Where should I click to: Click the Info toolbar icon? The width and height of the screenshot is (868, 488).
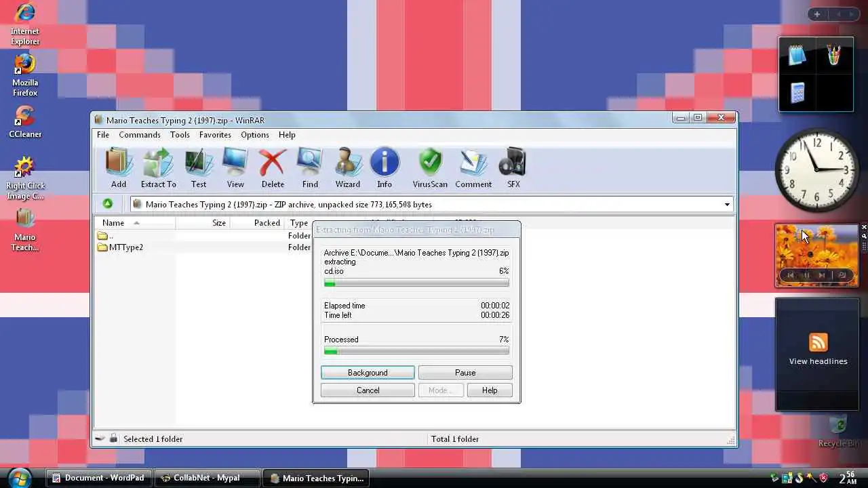coord(384,167)
